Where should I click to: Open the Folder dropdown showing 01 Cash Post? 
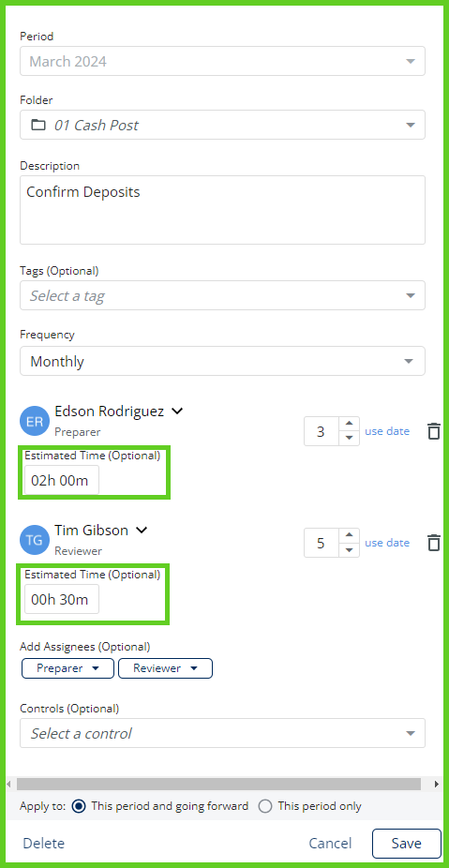click(222, 125)
